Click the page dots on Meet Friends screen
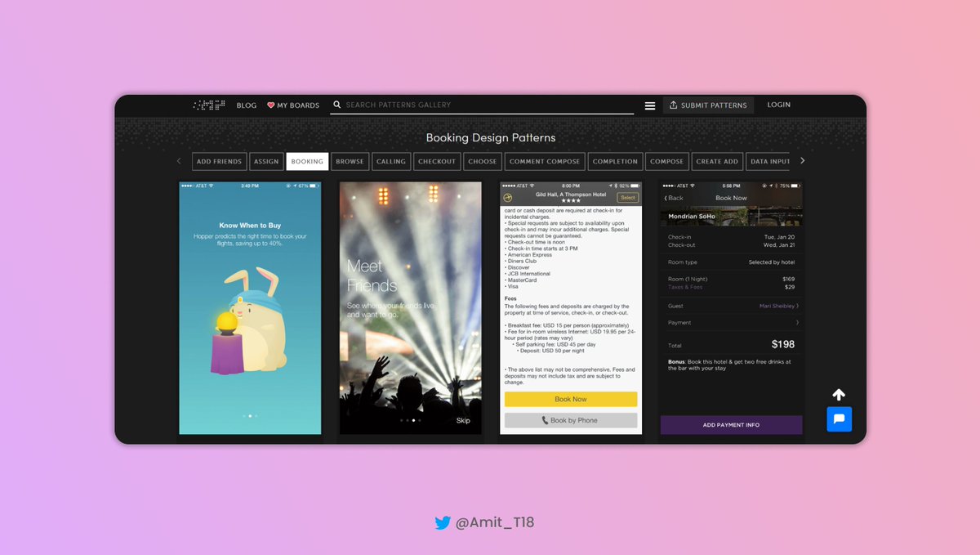980x555 pixels. point(411,420)
